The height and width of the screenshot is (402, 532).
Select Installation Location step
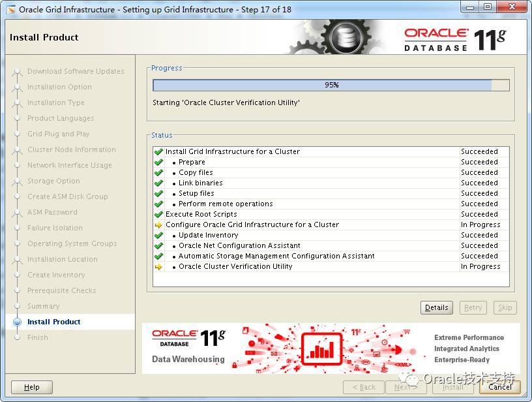pyautogui.click(x=63, y=259)
